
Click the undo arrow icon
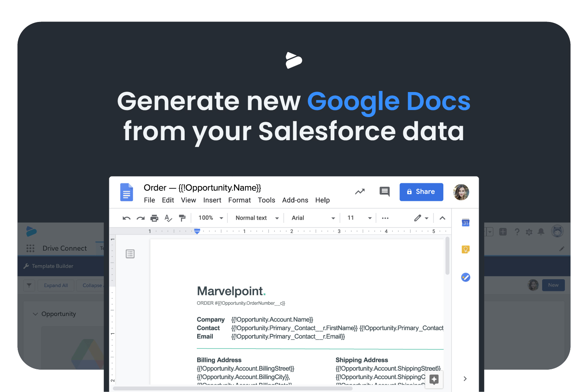126,218
